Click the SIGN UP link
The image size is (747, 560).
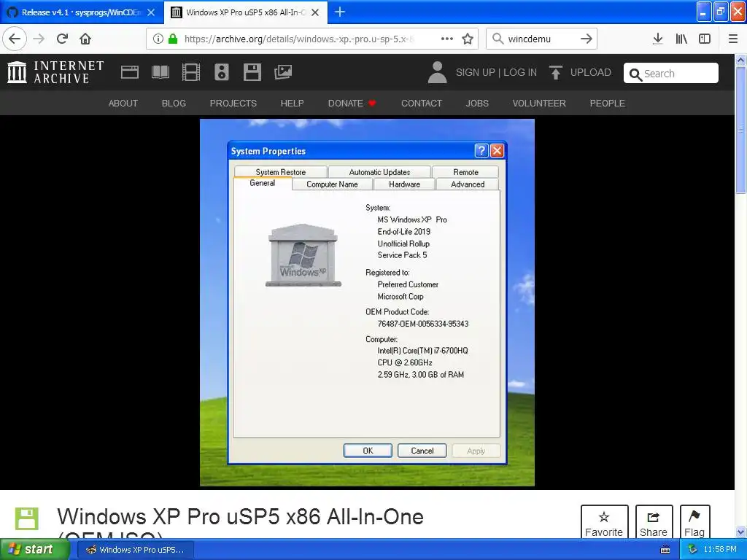pyautogui.click(x=476, y=72)
